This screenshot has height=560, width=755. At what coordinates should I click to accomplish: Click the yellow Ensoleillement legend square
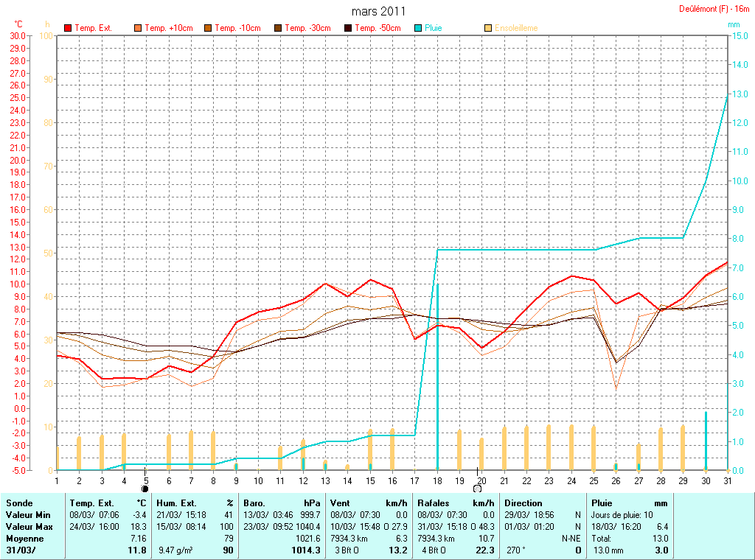click(x=488, y=28)
